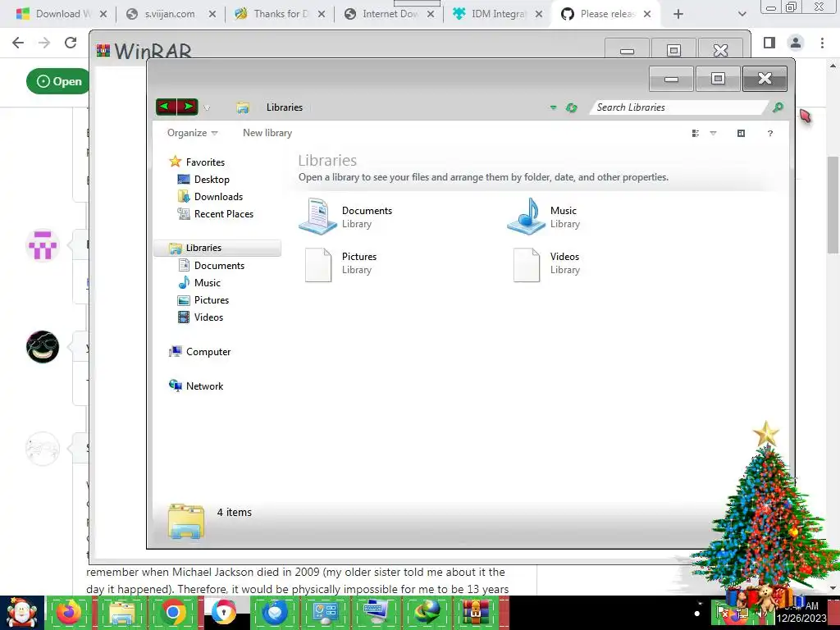This screenshot has width=840, height=630.
Task: Click the Chrome forward arrow
Action: (44, 43)
